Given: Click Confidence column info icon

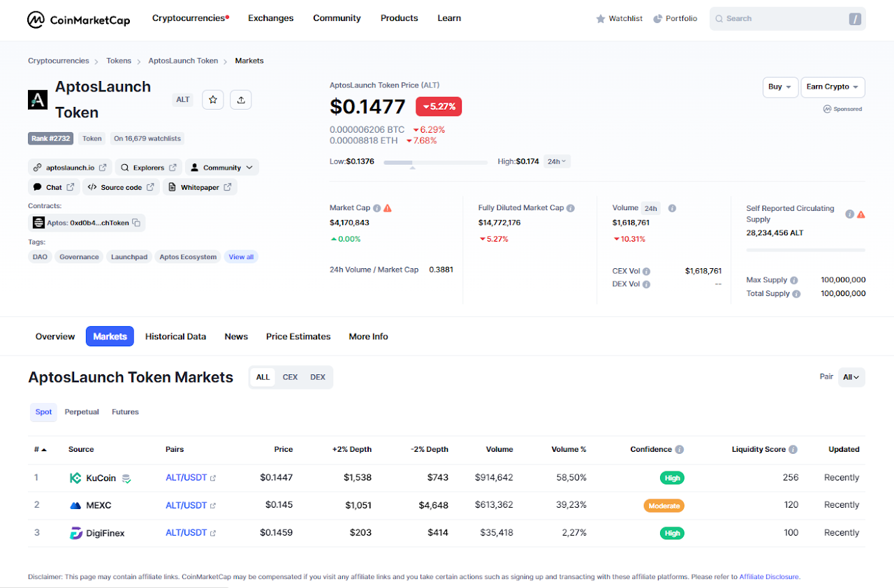Looking at the screenshot, I should pos(680,450).
